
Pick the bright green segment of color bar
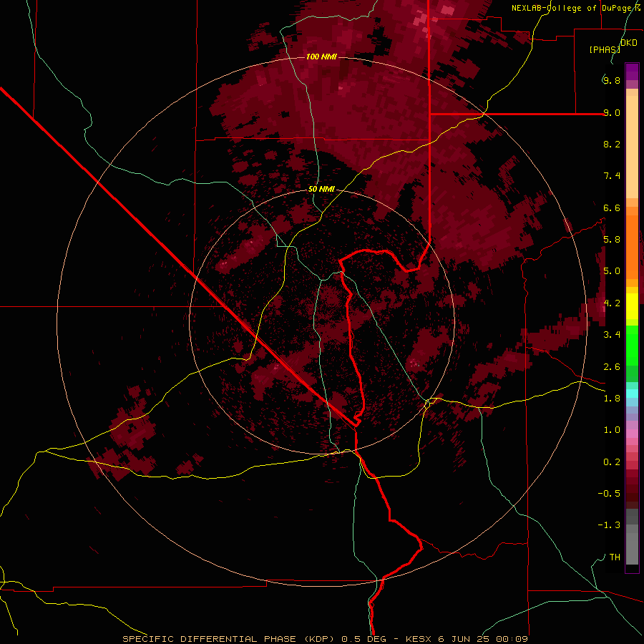coord(632,345)
